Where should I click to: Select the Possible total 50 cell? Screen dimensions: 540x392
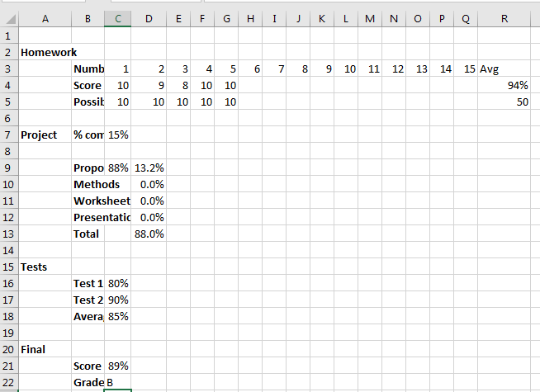pyautogui.click(x=504, y=102)
